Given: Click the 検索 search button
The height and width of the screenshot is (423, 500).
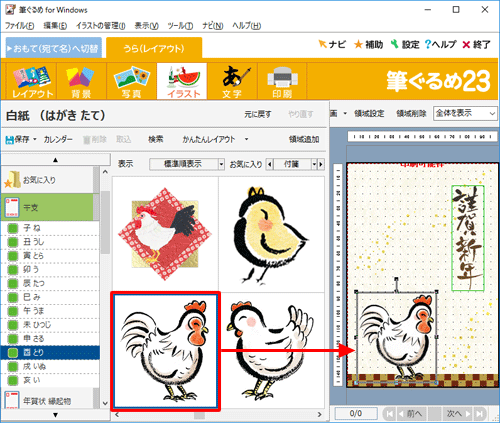Looking at the screenshot, I should pos(156,139).
